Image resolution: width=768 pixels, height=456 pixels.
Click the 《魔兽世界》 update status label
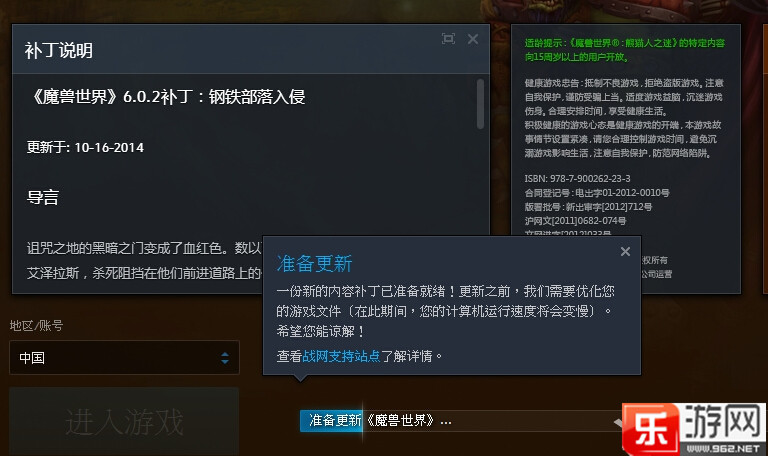pyautogui.click(x=408, y=421)
